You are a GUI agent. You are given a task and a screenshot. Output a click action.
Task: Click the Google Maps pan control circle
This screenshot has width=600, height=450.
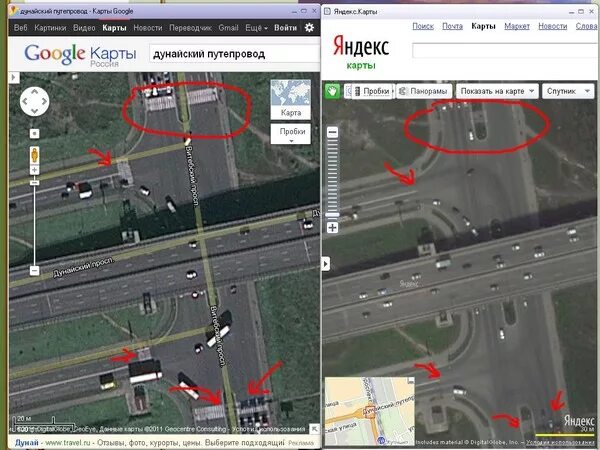[34, 101]
